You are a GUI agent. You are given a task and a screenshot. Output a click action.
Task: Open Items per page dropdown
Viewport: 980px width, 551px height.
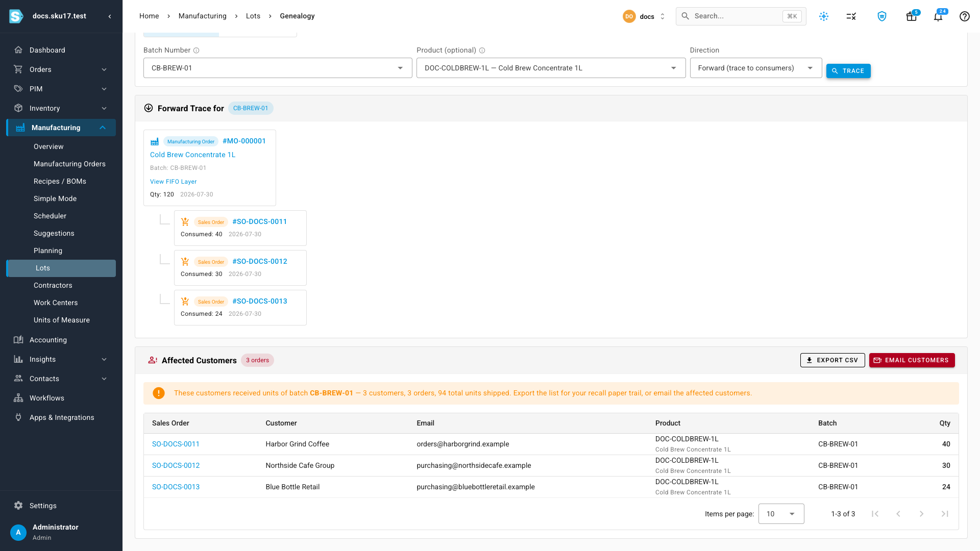pos(781,514)
